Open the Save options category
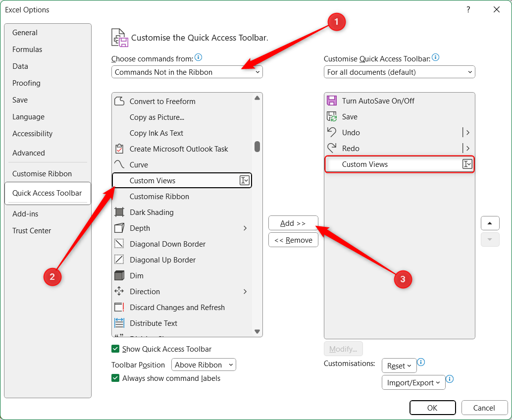 click(x=48, y=100)
